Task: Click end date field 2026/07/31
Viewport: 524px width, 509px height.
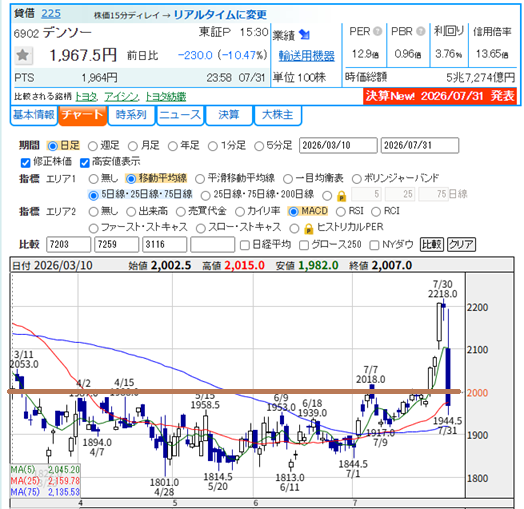Action: [x=420, y=145]
